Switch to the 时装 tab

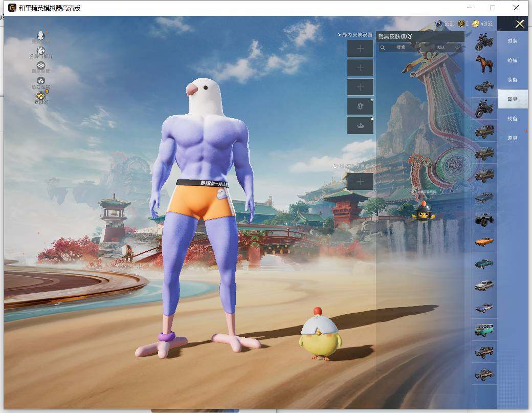point(513,41)
